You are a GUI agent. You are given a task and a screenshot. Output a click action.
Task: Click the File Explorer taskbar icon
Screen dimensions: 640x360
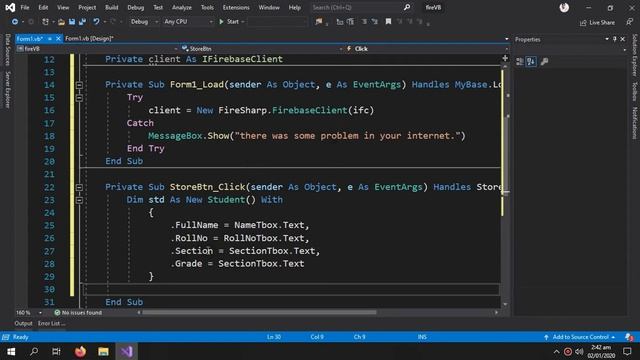103,351
